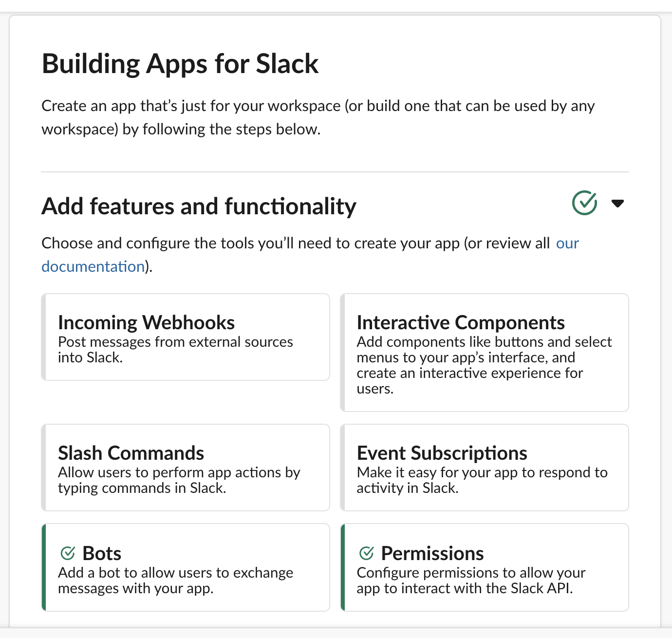This screenshot has height=638, width=672.
Task: Select the Interactive Components card title
Action: [461, 322]
